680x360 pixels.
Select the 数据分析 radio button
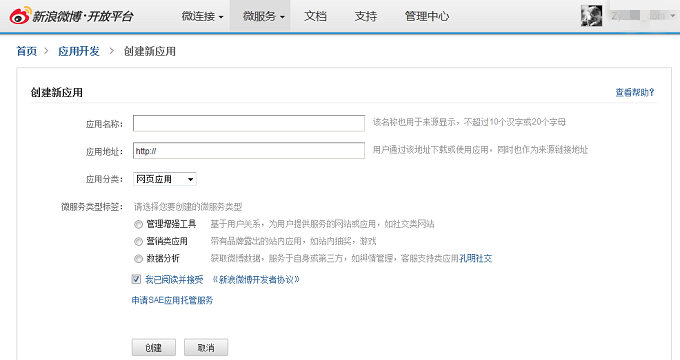[x=138, y=259]
